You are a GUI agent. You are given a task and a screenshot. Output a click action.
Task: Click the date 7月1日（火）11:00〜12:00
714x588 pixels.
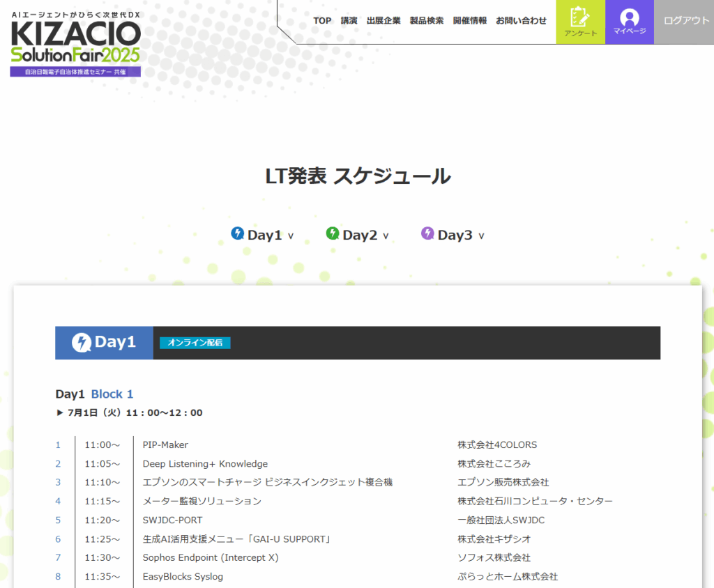tap(135, 412)
